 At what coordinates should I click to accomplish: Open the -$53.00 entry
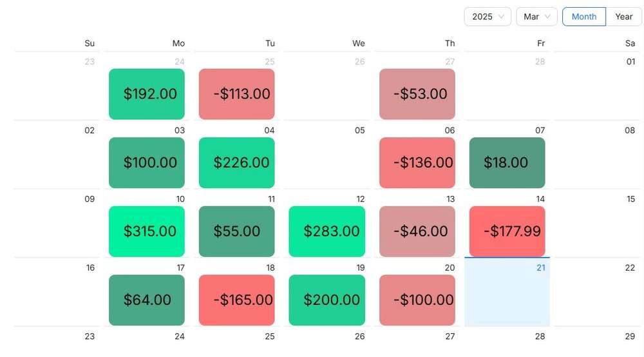coord(417,94)
